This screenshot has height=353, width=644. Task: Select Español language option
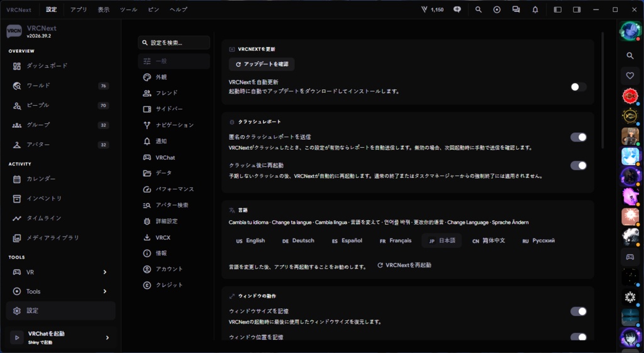(347, 241)
